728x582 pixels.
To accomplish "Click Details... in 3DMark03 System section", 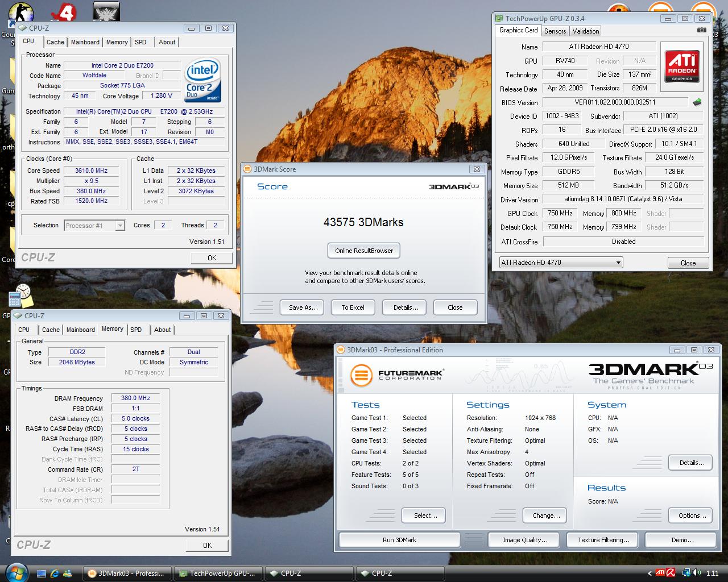I will tap(692, 463).
